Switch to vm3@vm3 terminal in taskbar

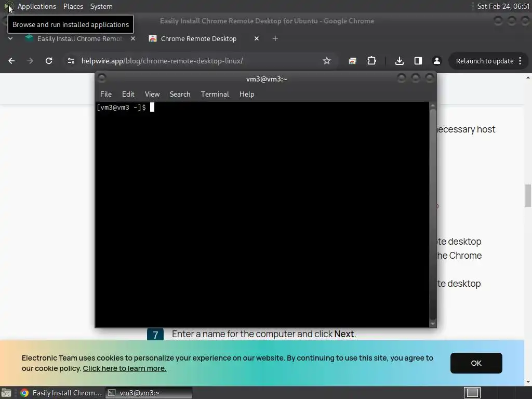pos(149,393)
